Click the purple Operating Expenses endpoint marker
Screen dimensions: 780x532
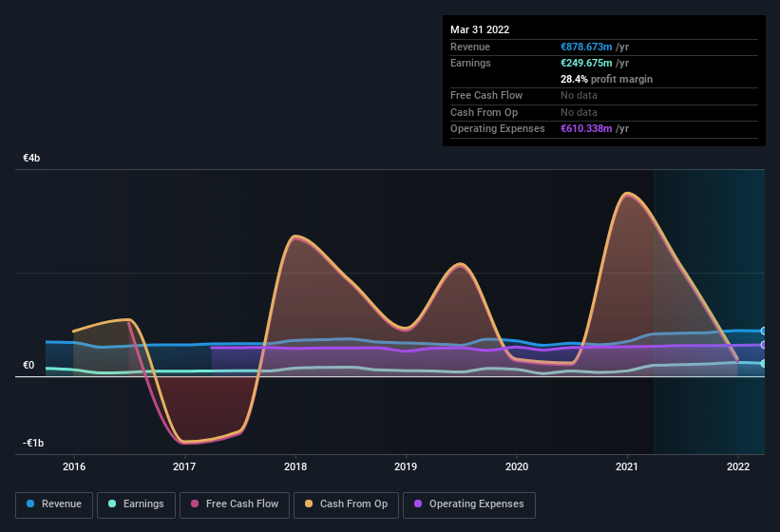tap(764, 345)
